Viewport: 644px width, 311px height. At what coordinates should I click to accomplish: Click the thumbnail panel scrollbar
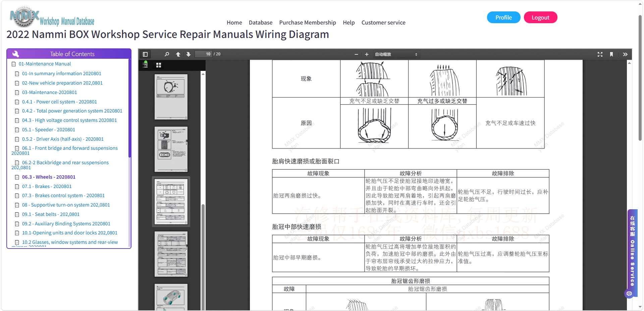pos(203,257)
